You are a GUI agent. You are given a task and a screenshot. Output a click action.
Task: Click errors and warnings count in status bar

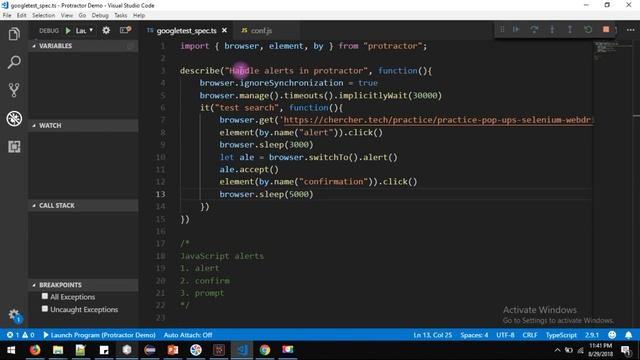pos(20,335)
